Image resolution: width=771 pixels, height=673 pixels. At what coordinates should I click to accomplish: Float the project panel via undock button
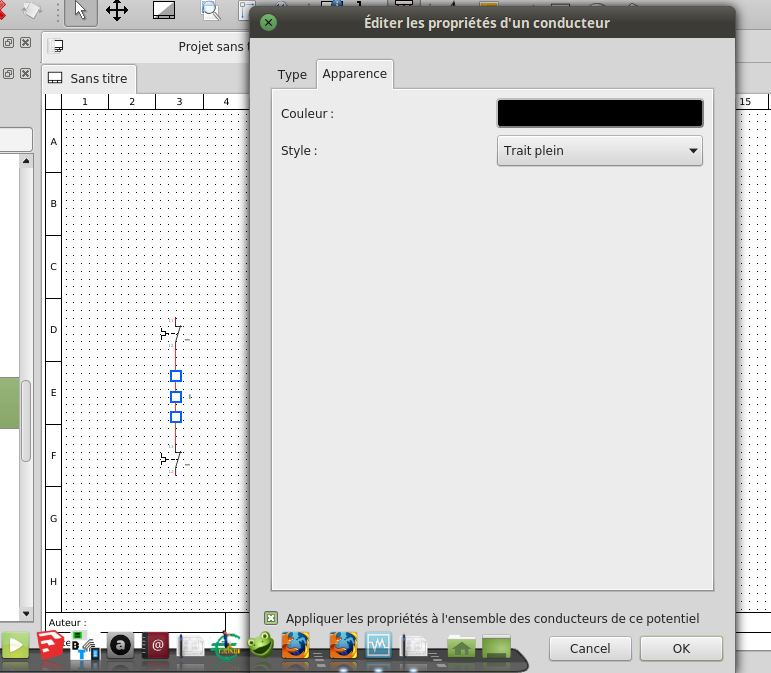8,44
